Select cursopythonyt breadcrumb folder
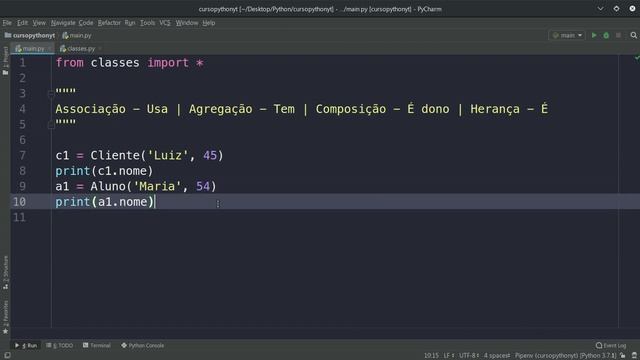This screenshot has width=640, height=360. tap(29, 36)
